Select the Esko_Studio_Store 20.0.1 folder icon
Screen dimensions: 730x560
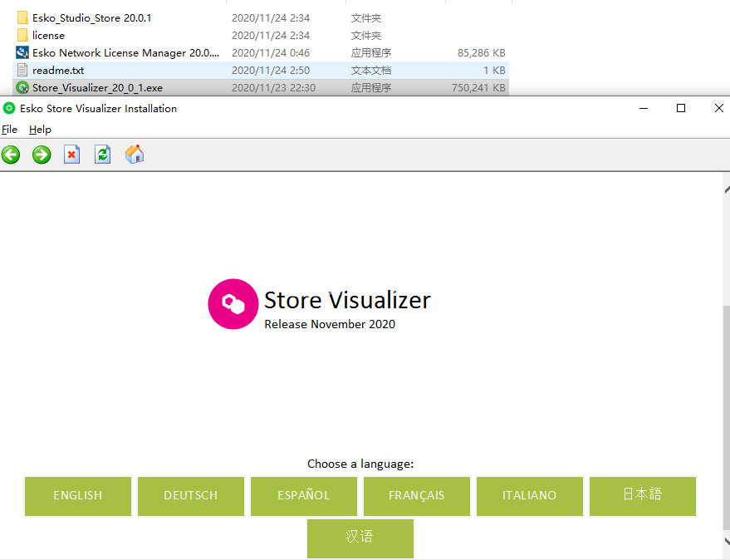pyautogui.click(x=22, y=18)
